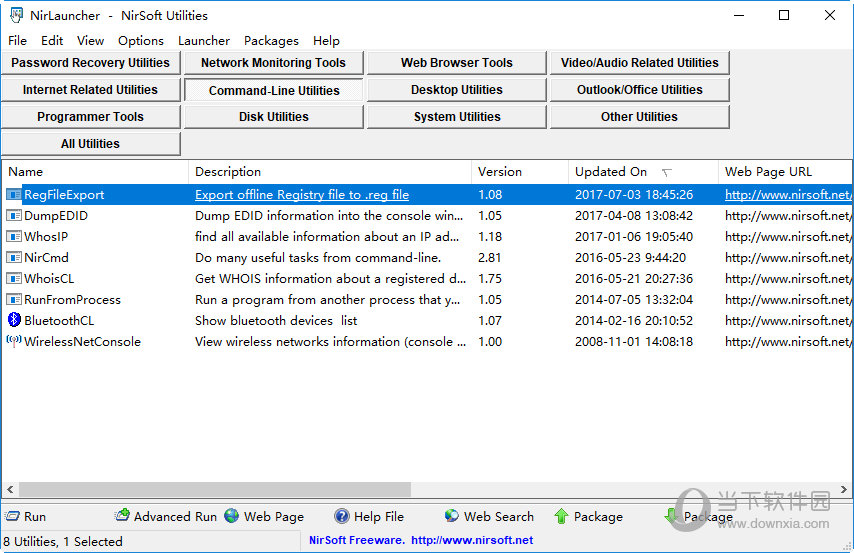Switch to Web Browser Tools group
Screen dimensions: 854x553
456,63
